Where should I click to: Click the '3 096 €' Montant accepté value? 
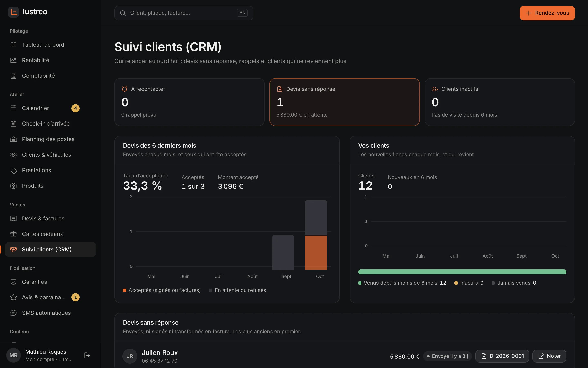click(x=231, y=186)
